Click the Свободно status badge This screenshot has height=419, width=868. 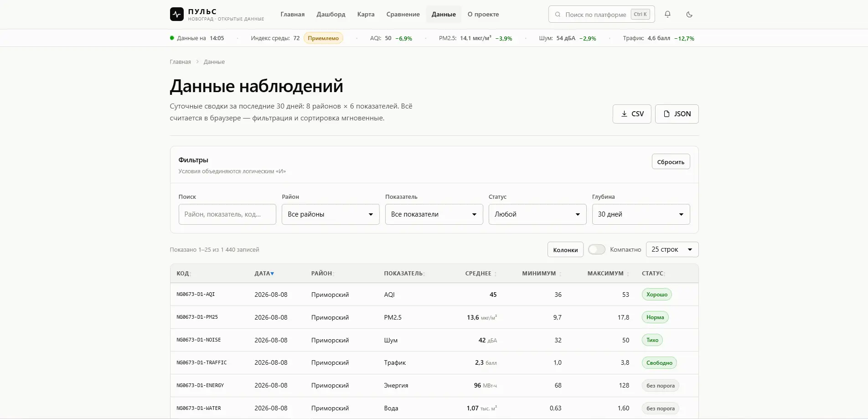(x=659, y=363)
